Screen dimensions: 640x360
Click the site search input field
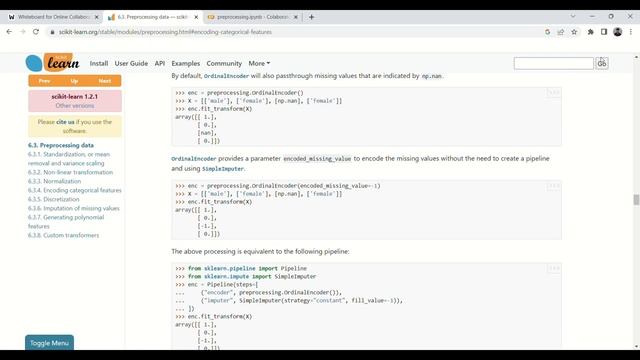click(553, 63)
